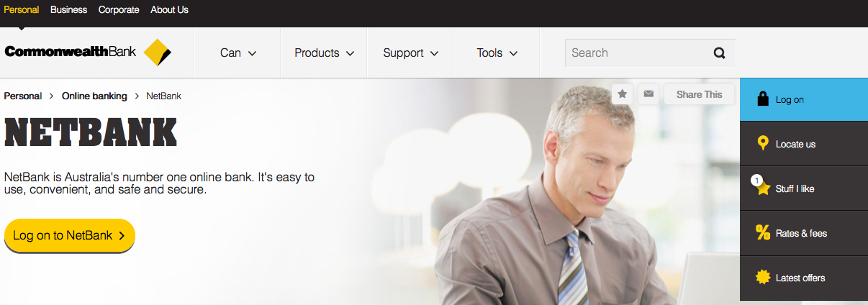The height and width of the screenshot is (305, 868).
Task: Click the Latest offers sunburst icon
Action: 763,277
